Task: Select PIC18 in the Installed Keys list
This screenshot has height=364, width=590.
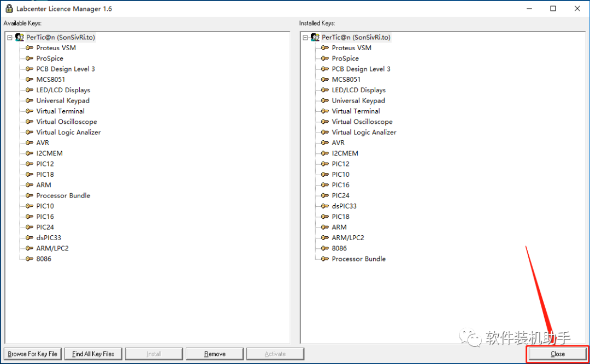Action: point(340,217)
